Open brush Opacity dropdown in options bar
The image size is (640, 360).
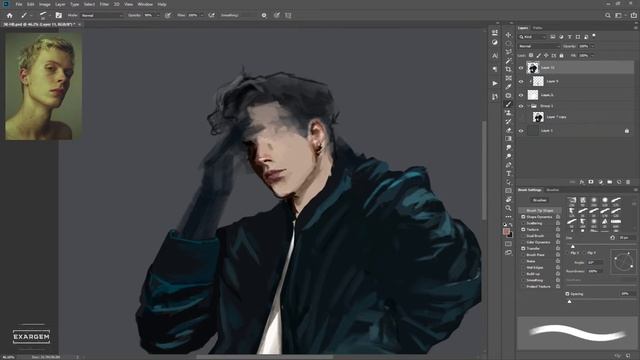[158, 15]
